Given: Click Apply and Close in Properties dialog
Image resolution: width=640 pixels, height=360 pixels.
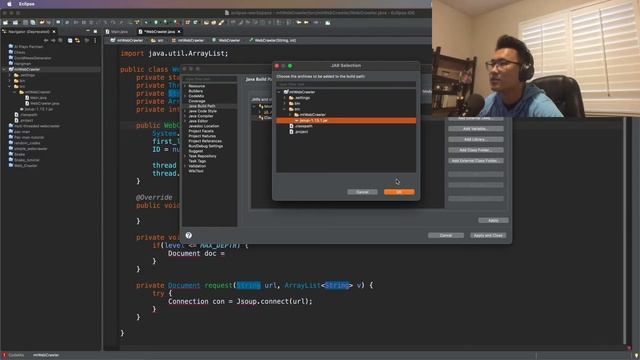Looking at the screenshot, I should click(488, 236).
